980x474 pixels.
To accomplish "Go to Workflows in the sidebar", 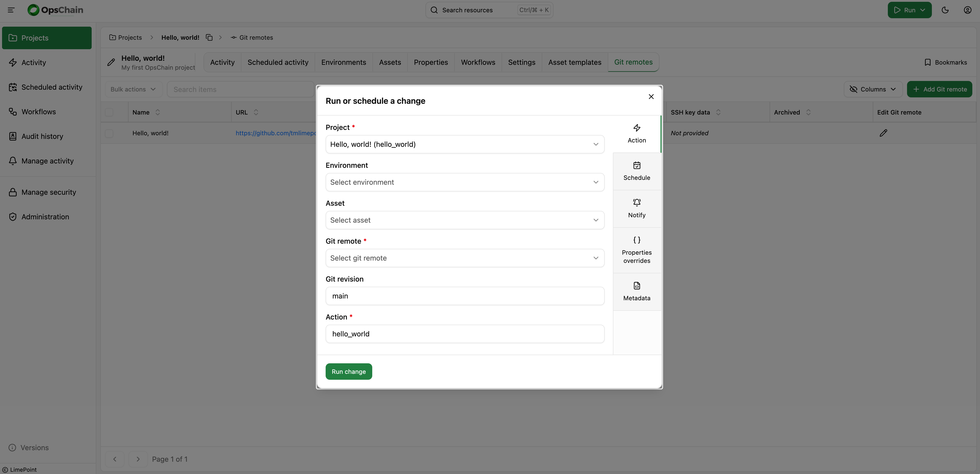I will coord(47,111).
